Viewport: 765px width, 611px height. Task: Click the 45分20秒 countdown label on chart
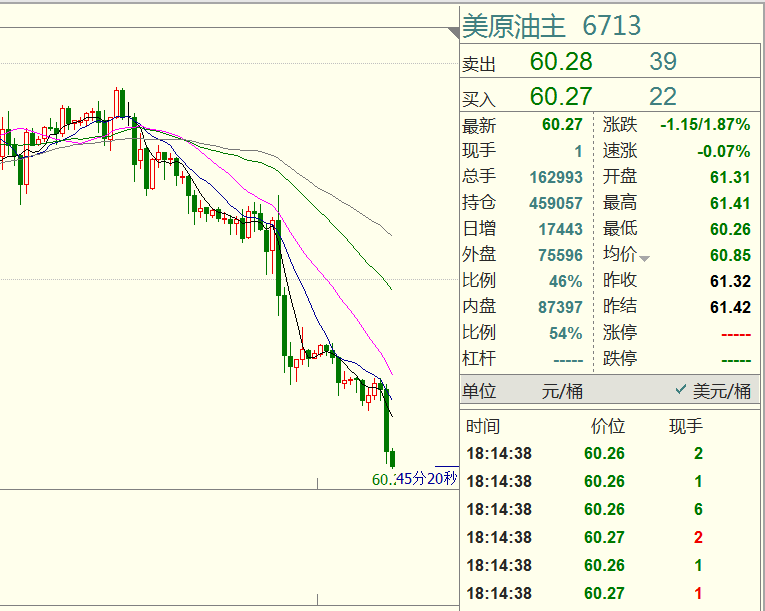click(427, 478)
